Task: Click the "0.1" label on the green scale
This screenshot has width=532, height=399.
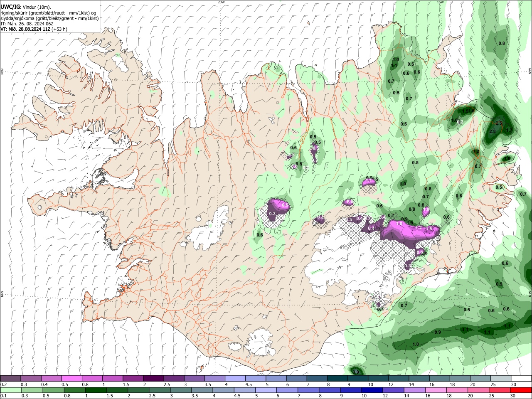Action: pos(3,396)
